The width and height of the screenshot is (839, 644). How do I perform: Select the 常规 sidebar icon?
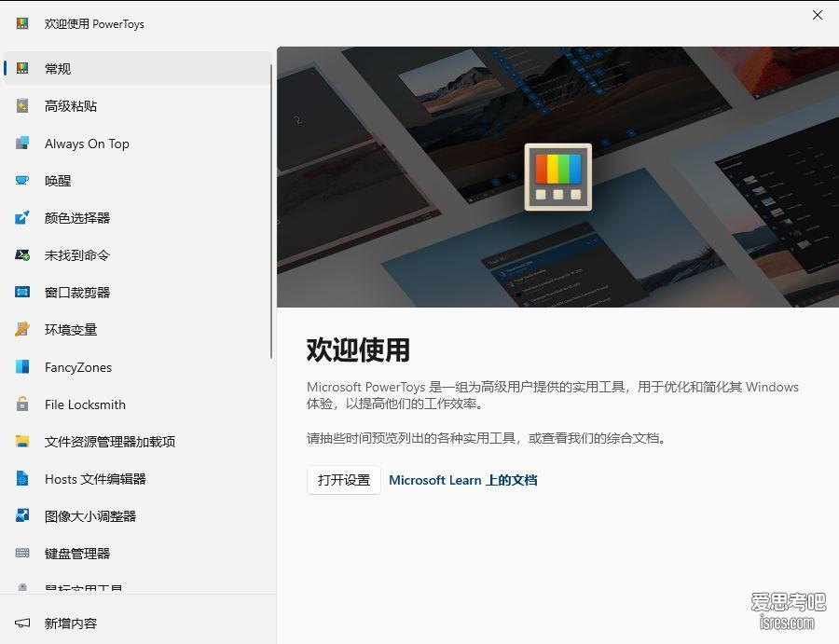[x=22, y=68]
